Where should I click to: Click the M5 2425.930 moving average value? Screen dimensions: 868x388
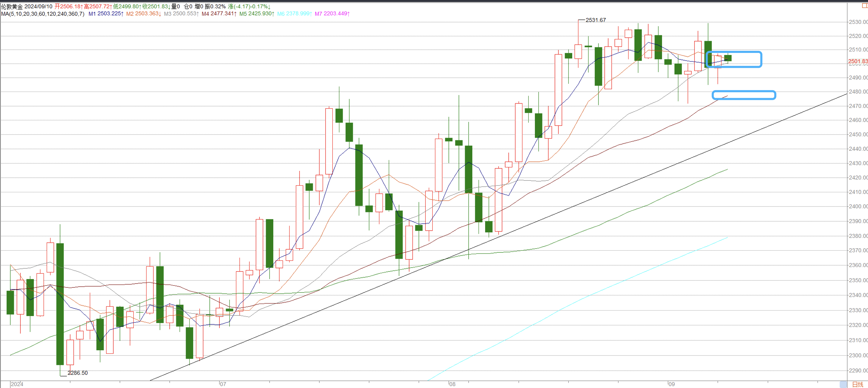pyautogui.click(x=257, y=14)
